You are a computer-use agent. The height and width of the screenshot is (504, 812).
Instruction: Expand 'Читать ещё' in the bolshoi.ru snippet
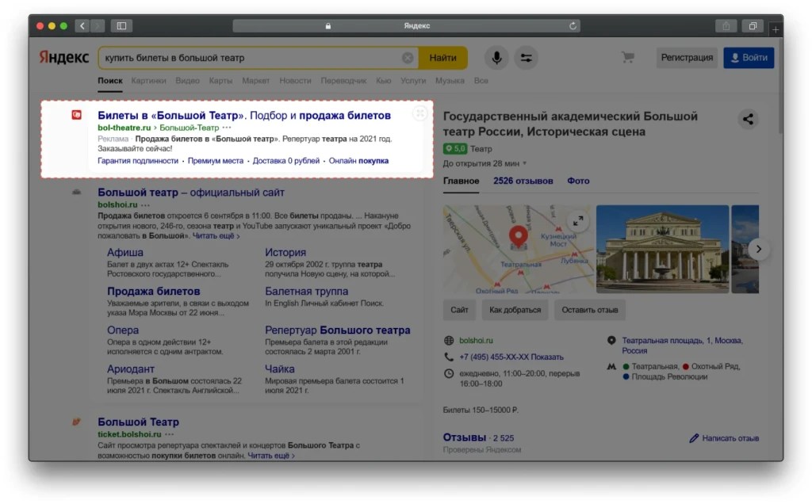click(216, 236)
